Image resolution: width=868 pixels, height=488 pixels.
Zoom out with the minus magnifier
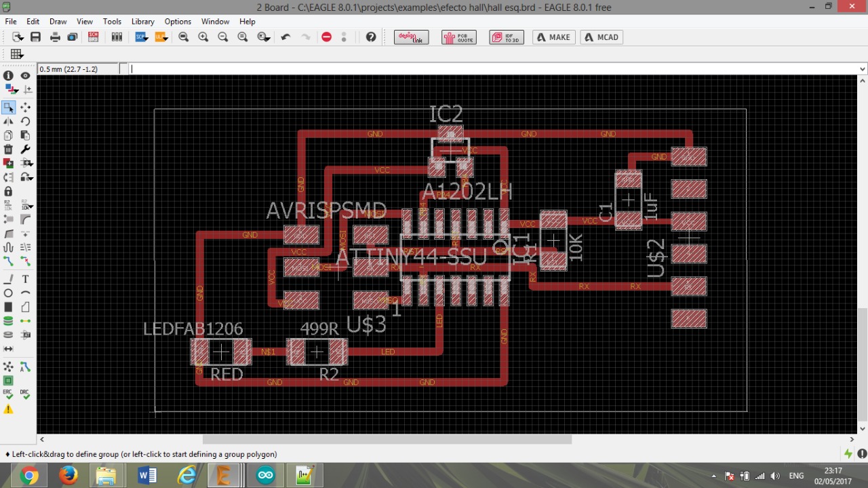[222, 37]
